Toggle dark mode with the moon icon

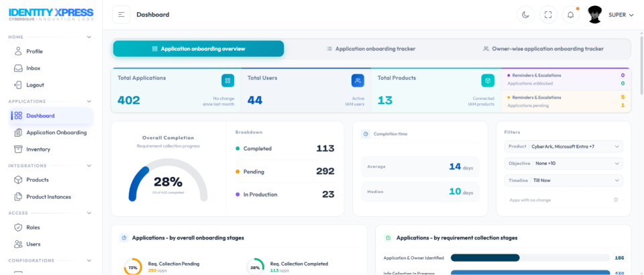pyautogui.click(x=525, y=15)
